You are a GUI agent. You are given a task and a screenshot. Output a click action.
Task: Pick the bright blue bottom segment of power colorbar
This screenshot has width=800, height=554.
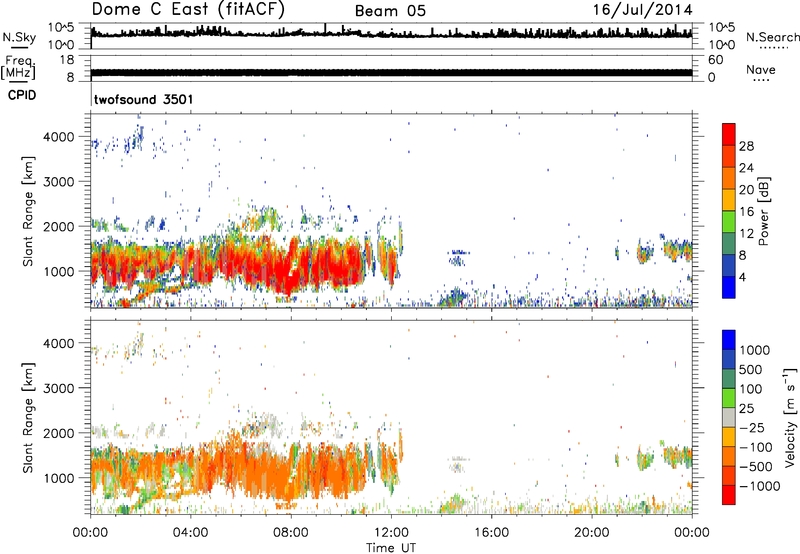729,288
